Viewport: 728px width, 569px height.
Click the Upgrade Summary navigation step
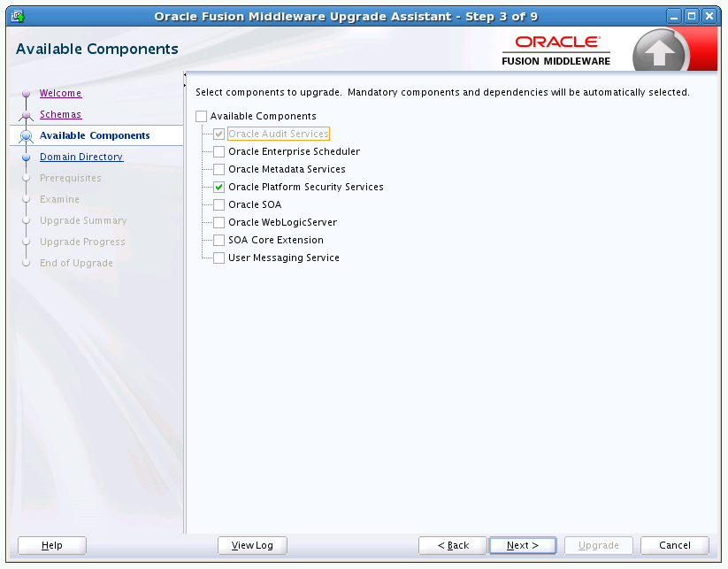(83, 221)
